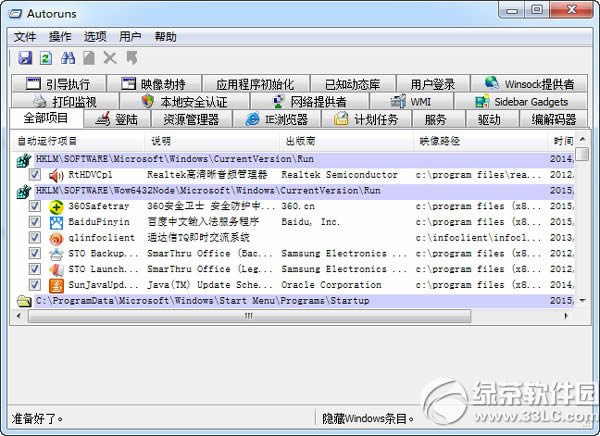Select the 全部项目 tab

tap(46, 118)
